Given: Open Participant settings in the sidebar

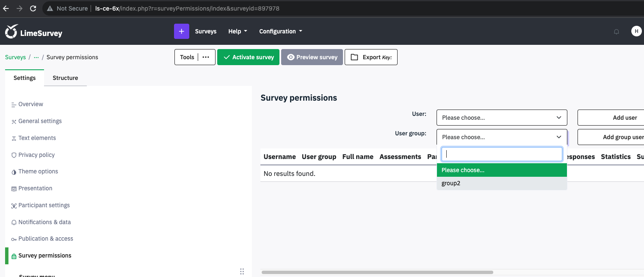Looking at the screenshot, I should pyautogui.click(x=44, y=205).
